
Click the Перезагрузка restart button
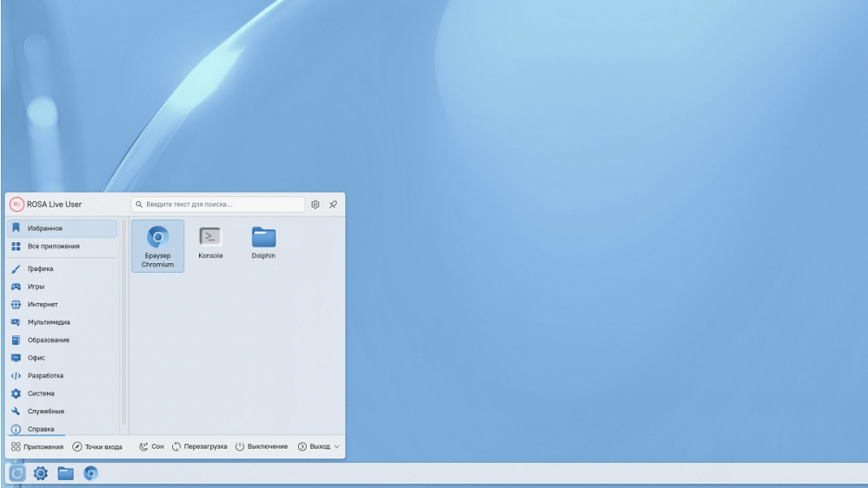coord(199,446)
